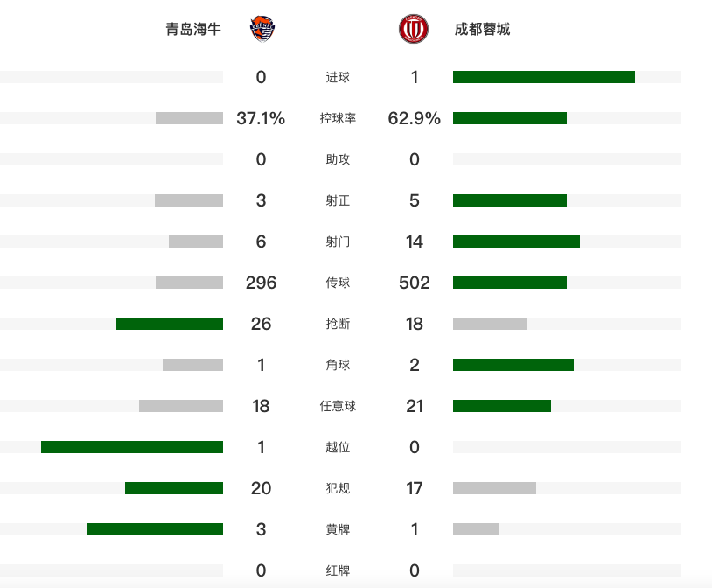Image resolution: width=712 pixels, height=588 pixels.
Task: Click the 红牌 stat label
Action: coord(338,570)
